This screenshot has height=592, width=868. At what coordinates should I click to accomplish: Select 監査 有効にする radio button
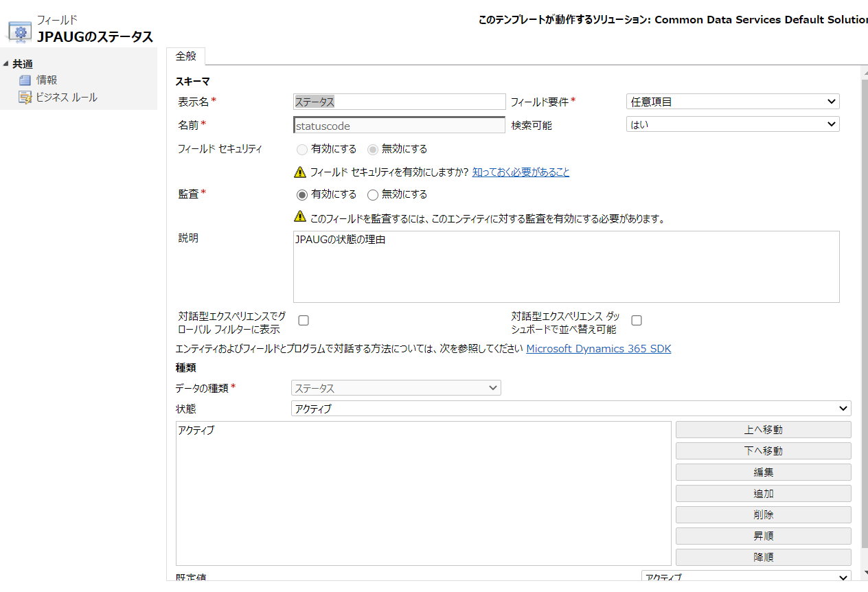coord(302,194)
